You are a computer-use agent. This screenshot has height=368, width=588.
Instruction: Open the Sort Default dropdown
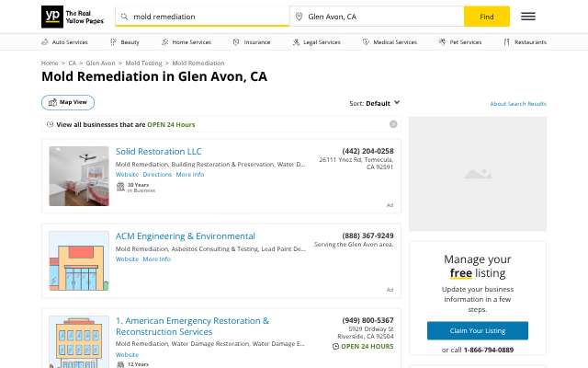(374, 103)
